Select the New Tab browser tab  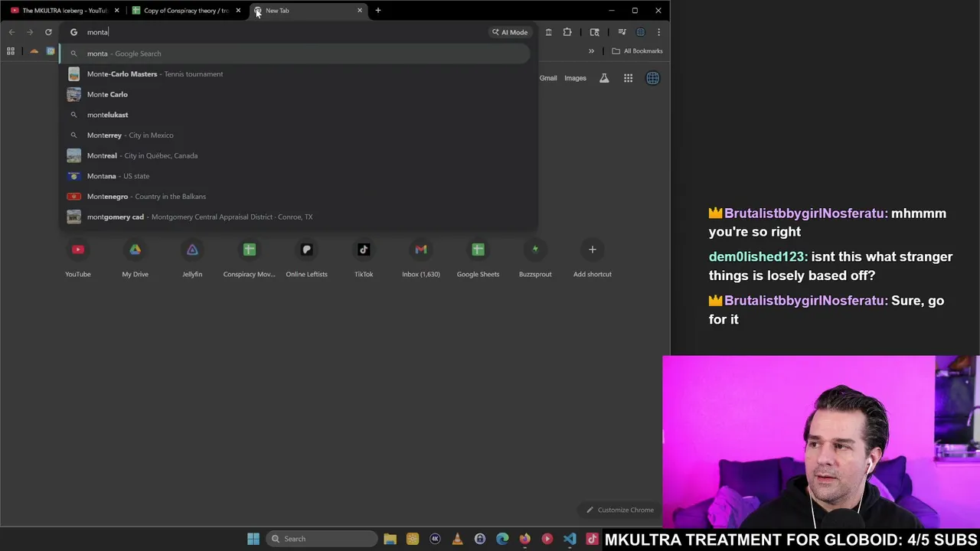pyautogui.click(x=306, y=11)
